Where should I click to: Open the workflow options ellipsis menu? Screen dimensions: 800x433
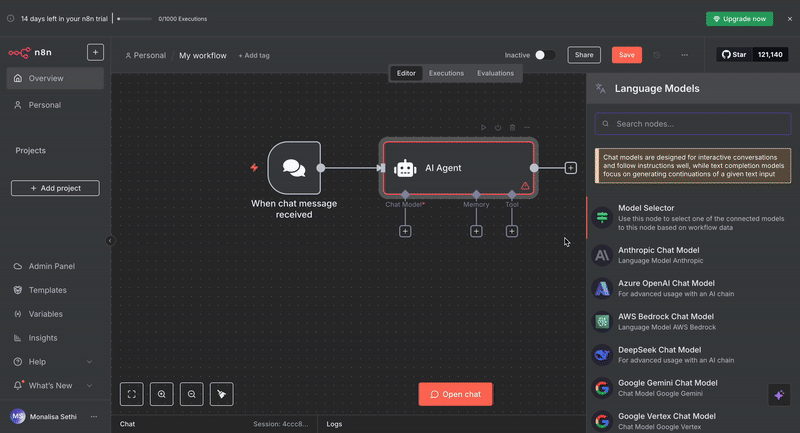pos(685,55)
